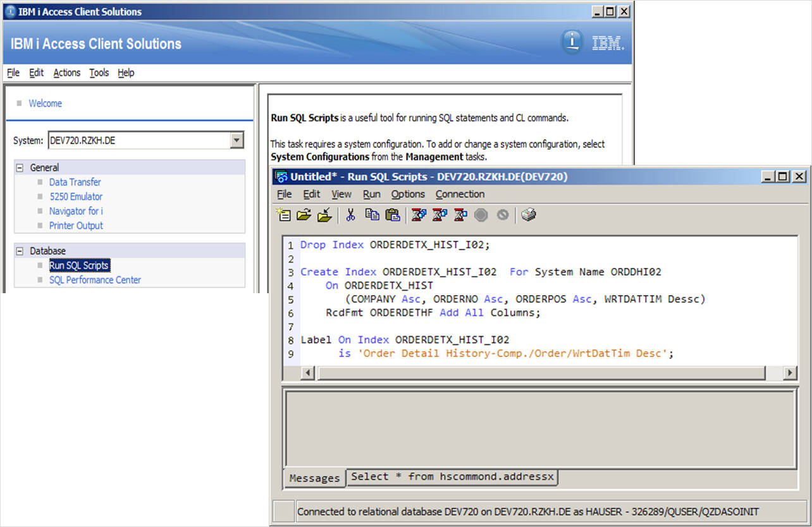Open the Options menu
The image size is (812, 527).
coord(407,194)
